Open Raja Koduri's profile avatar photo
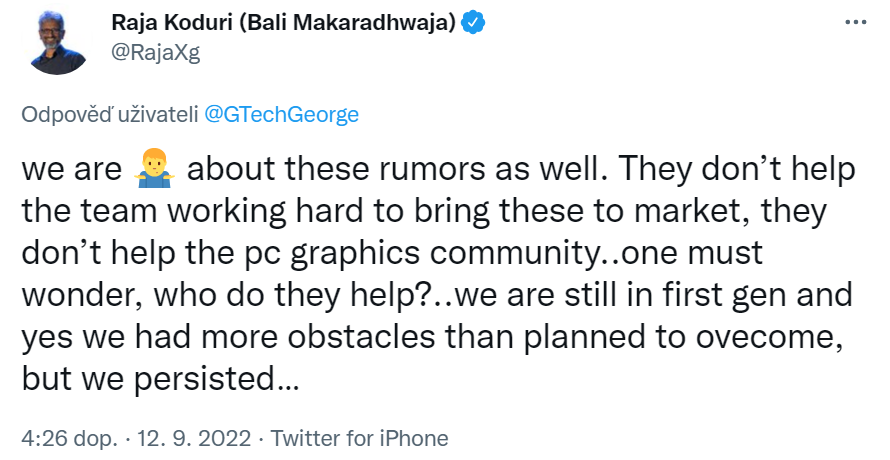The width and height of the screenshot is (890, 460). [x=57, y=41]
